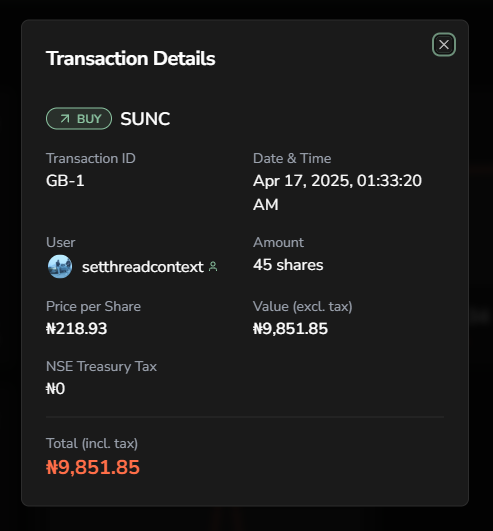The width and height of the screenshot is (493, 531).
Task: Click the Apr 17, 2025 date value
Action: [x=337, y=192]
